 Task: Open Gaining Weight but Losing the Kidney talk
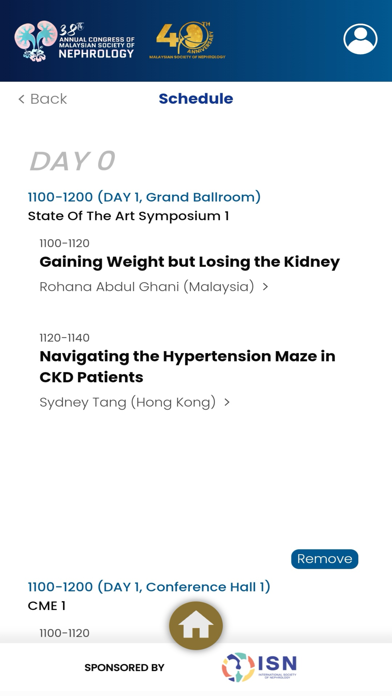click(190, 262)
